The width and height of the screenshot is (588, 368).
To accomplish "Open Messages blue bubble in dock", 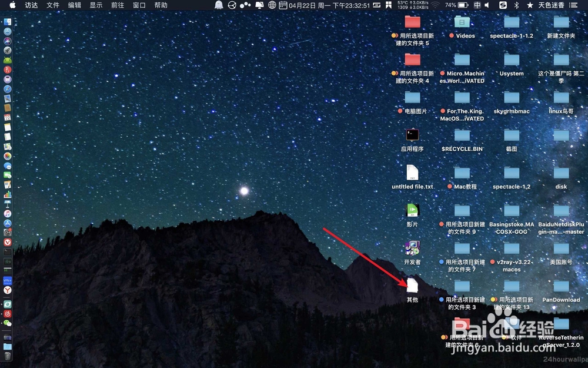I will coord(8,165).
